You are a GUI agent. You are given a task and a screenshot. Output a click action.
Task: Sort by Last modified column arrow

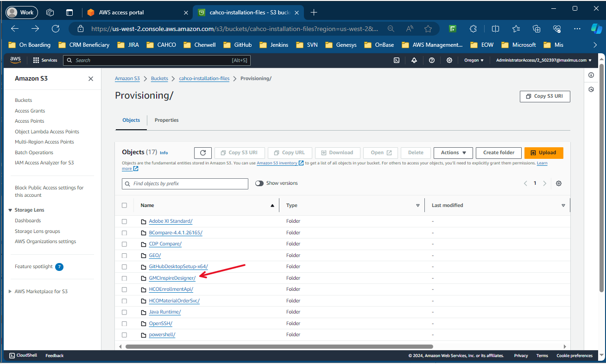[563, 205]
